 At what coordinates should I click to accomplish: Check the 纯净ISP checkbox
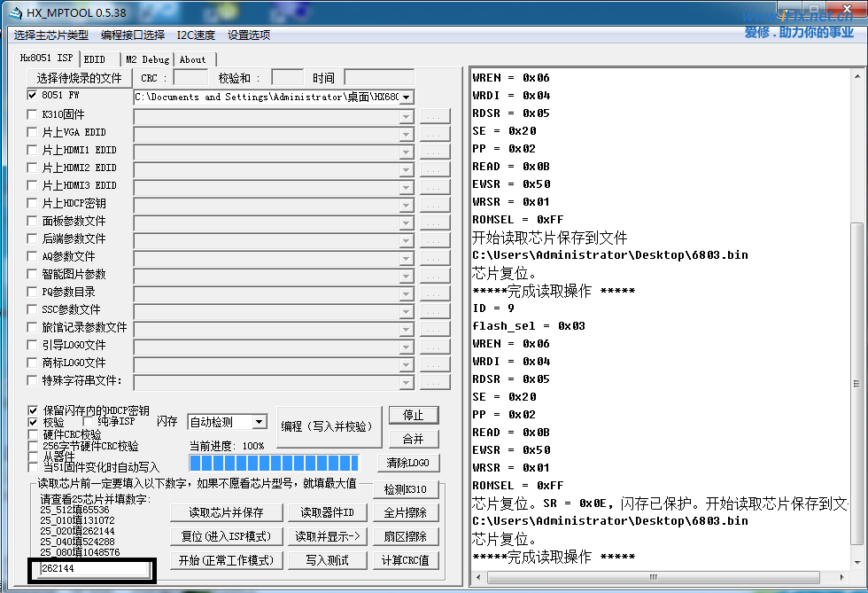(89, 423)
